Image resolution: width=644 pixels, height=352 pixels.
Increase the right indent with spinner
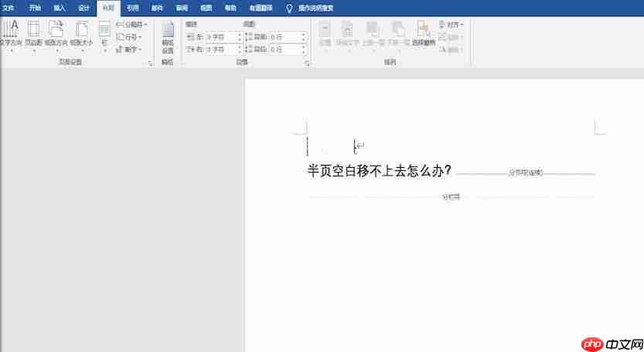(x=240, y=47)
